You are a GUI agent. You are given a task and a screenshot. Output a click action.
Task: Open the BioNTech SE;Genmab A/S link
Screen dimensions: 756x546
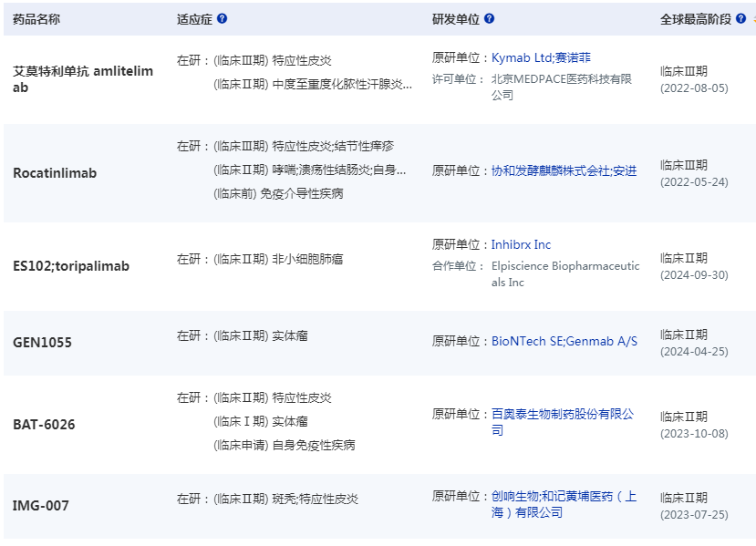click(x=564, y=342)
